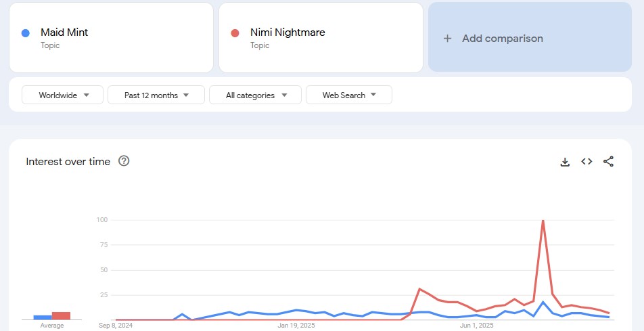Click the red dot beside Nimi Nightmare
Screen dimensions: 644x331
(x=235, y=33)
